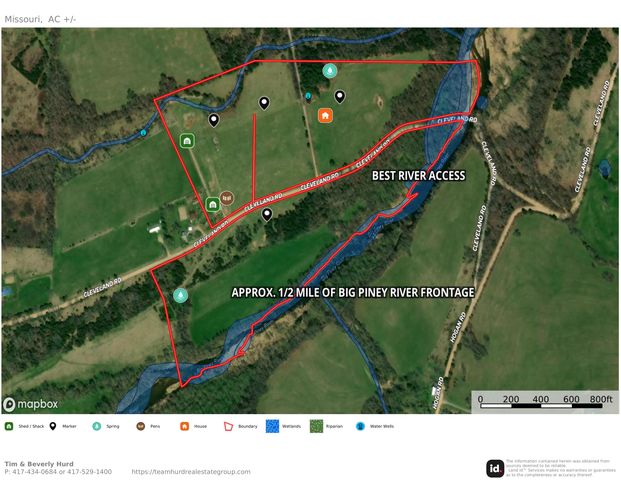Viewport: 621px width, 480px height.
Task: Click the BEST RIVER ACCESS label
Action: 419,176
